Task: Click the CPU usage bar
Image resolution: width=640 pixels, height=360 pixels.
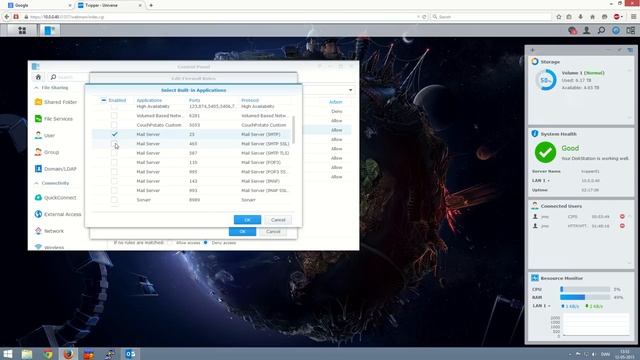Action: pyautogui.click(x=585, y=289)
